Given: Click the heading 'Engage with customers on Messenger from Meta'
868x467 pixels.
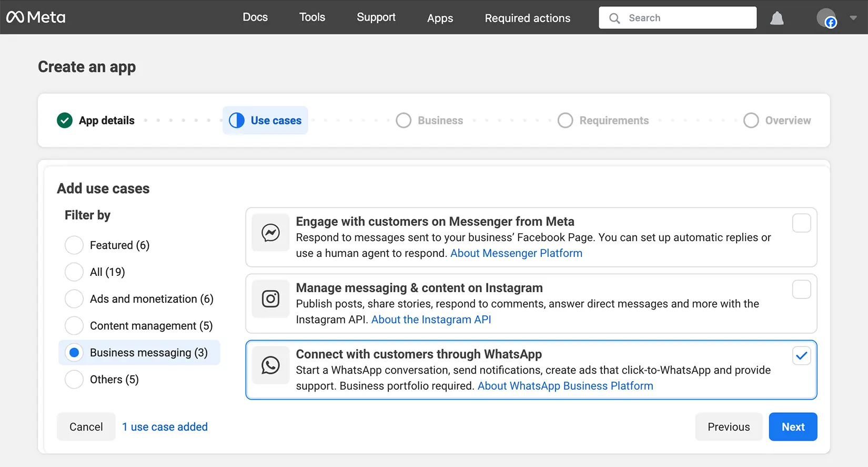Looking at the screenshot, I should tap(435, 222).
